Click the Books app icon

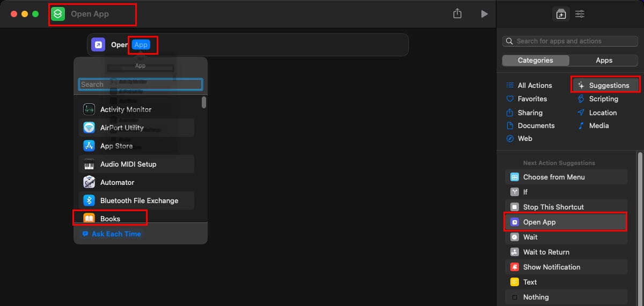pyautogui.click(x=89, y=218)
